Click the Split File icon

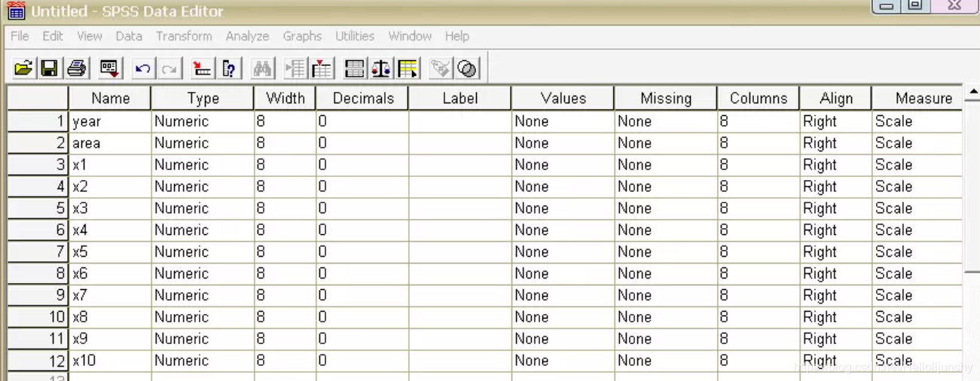[354, 69]
